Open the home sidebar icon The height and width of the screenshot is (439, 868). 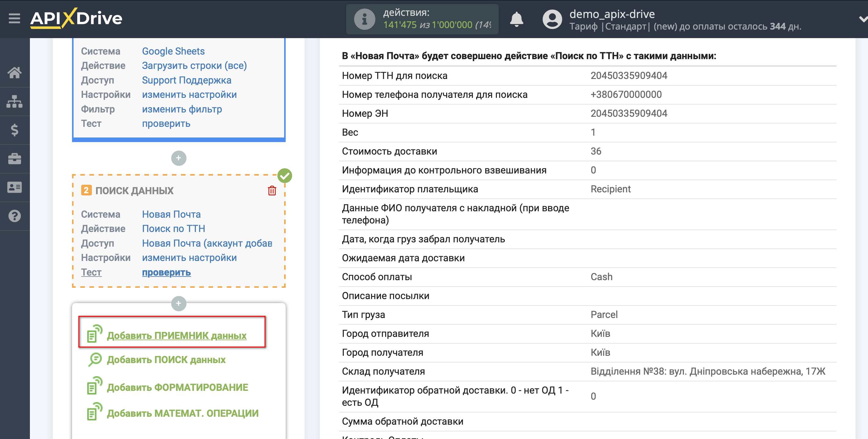[14, 72]
